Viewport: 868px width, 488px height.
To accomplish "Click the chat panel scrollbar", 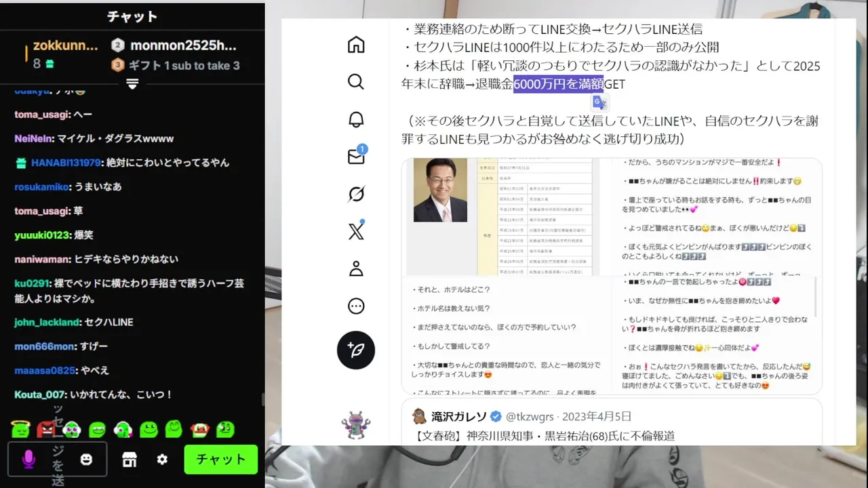I will pos(263,400).
